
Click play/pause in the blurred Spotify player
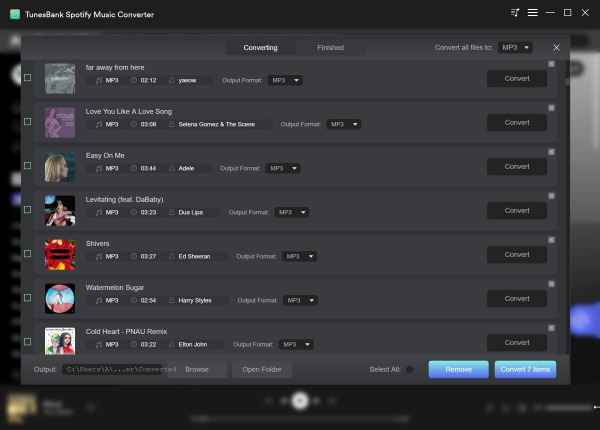coord(300,401)
